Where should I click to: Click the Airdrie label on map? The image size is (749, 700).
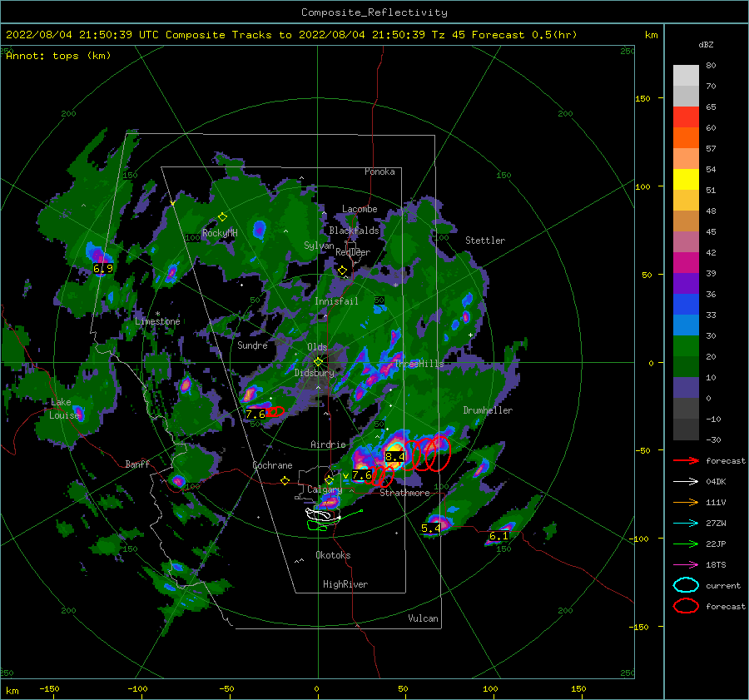point(328,444)
